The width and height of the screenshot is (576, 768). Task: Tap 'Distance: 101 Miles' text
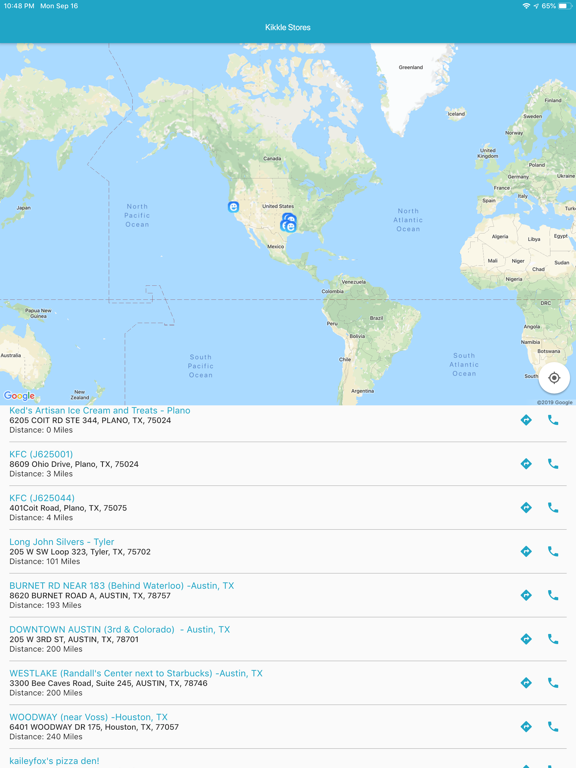(45, 561)
